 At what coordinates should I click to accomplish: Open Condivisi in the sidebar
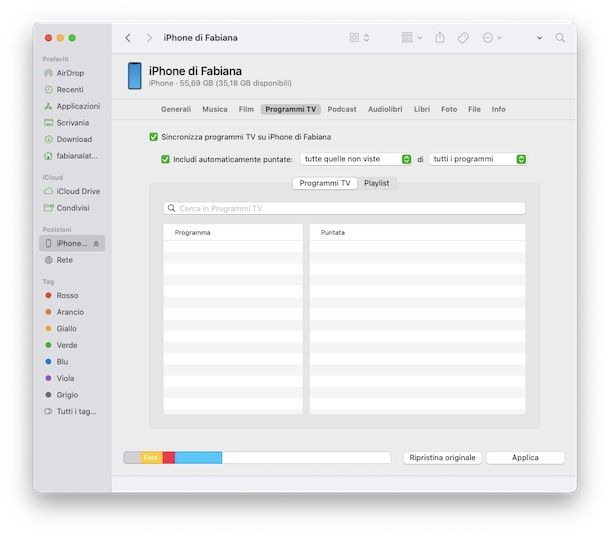pyautogui.click(x=73, y=208)
